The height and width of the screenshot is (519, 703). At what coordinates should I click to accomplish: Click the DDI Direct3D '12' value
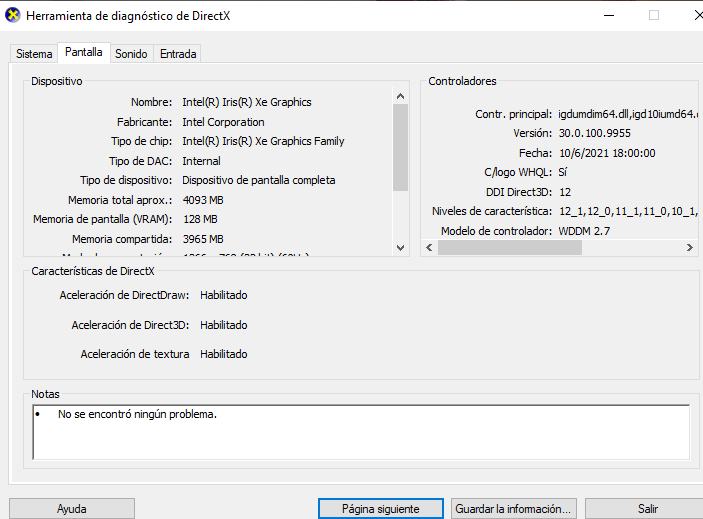[565, 192]
